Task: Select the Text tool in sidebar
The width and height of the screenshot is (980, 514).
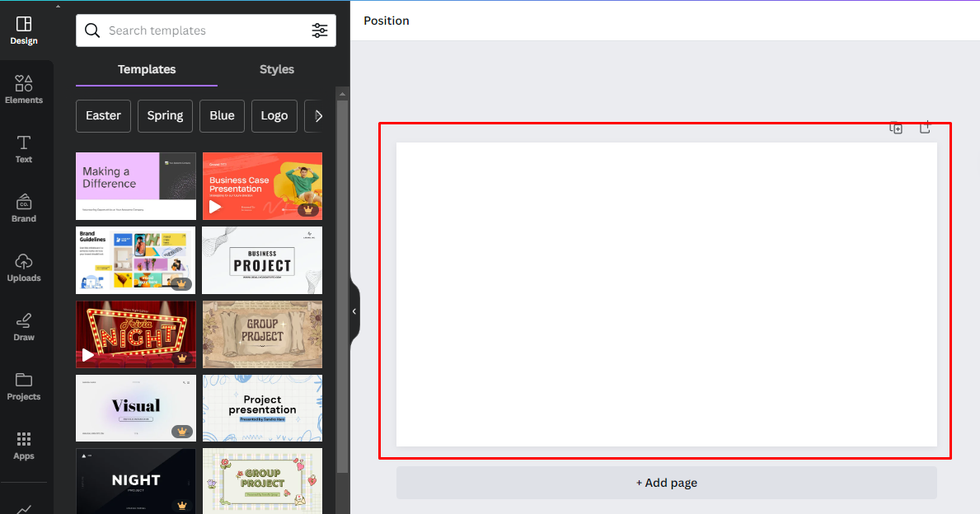Action: (x=24, y=148)
